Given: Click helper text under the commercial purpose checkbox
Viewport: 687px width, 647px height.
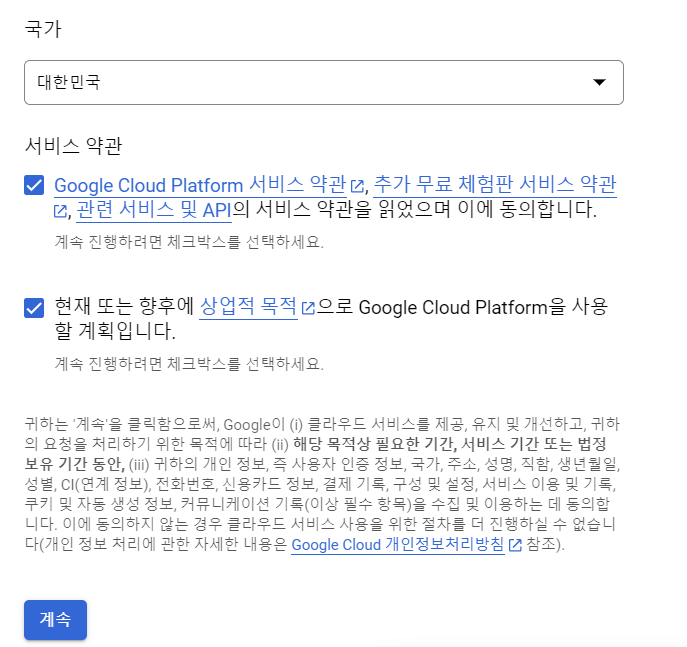Looking at the screenshot, I should pos(189,364).
